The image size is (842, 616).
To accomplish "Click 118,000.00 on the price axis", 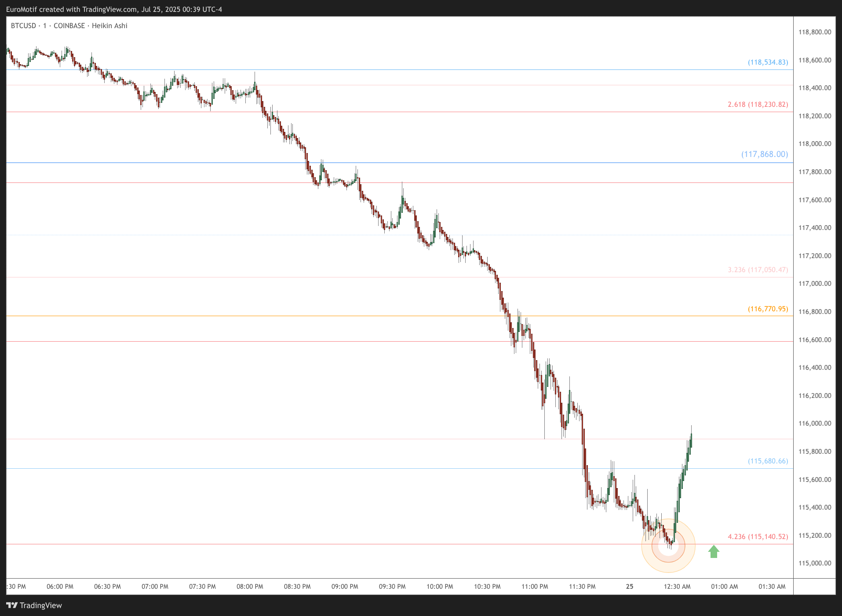I will 815,144.
